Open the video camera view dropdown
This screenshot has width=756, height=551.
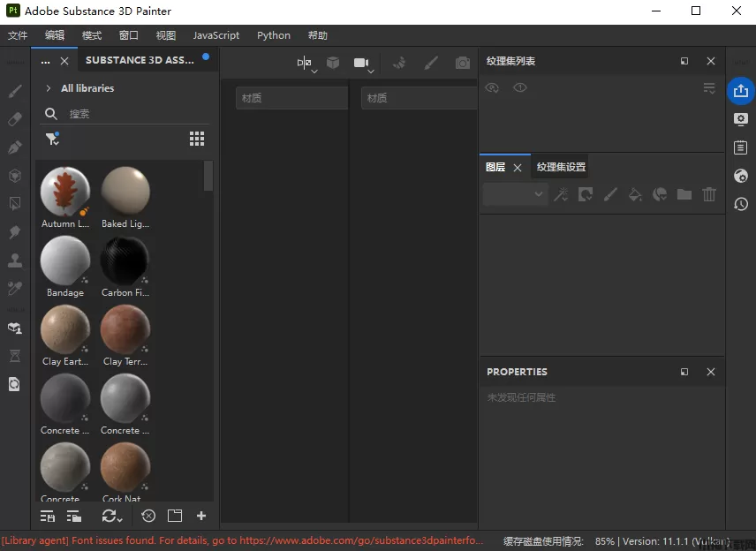click(x=362, y=63)
